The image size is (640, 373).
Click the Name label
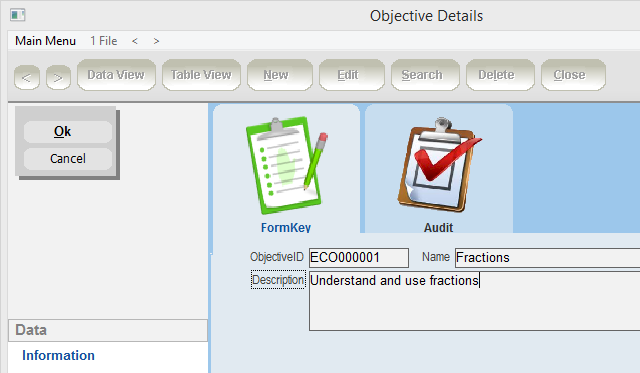pyautogui.click(x=436, y=257)
